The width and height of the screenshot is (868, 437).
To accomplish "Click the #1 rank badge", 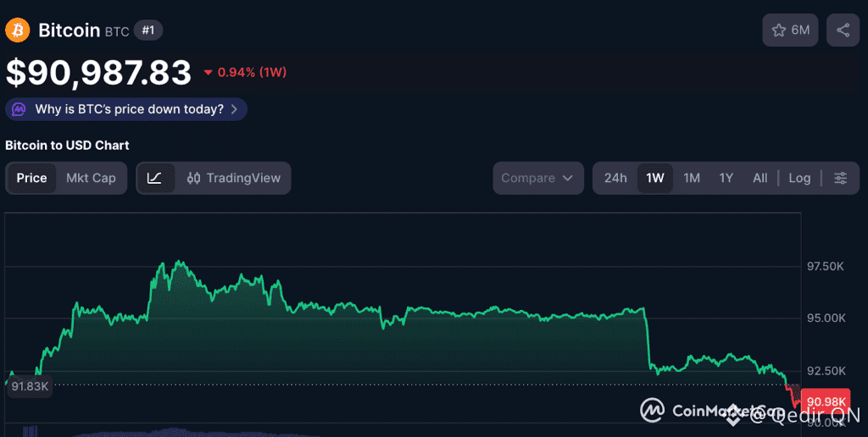I will click(x=148, y=30).
